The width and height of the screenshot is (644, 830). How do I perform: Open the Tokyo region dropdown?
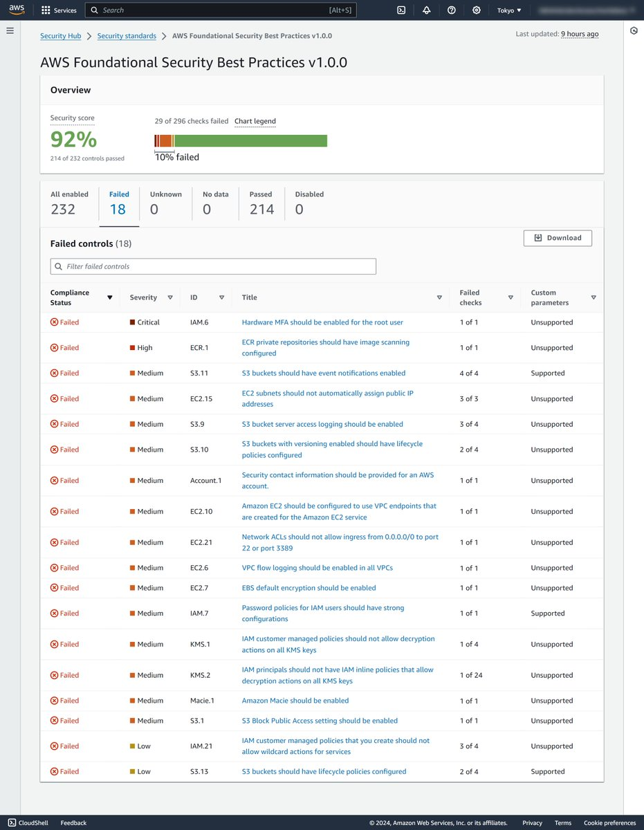click(509, 10)
